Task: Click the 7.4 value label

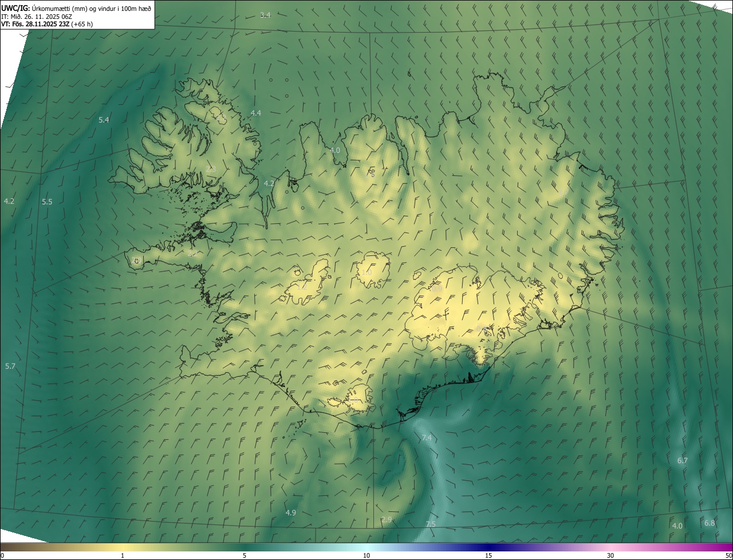Action: pyautogui.click(x=427, y=437)
